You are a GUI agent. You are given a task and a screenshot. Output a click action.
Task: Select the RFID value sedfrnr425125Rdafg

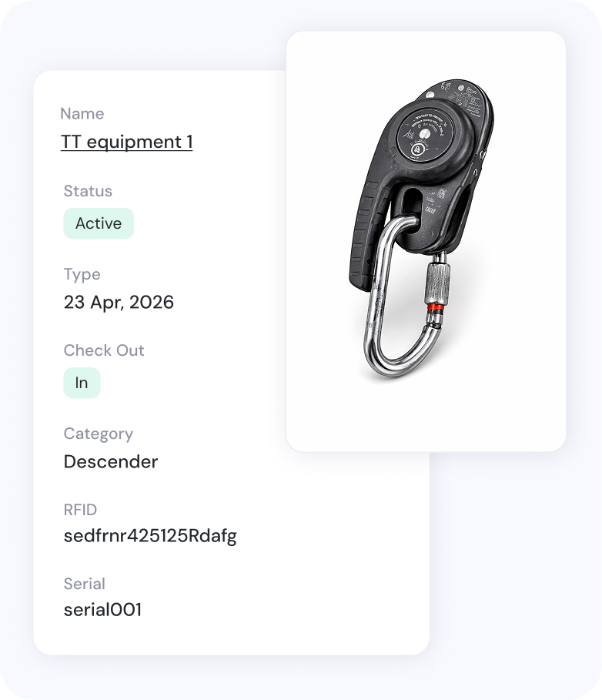pyautogui.click(x=150, y=536)
